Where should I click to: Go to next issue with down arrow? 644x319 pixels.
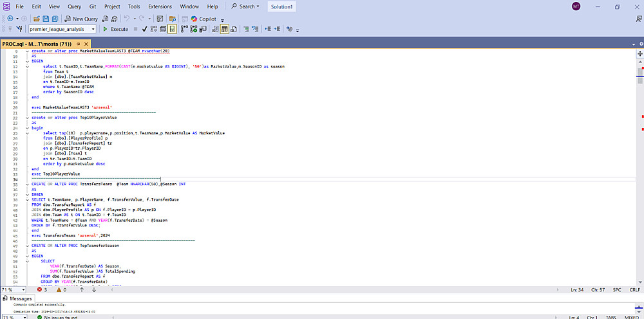pyautogui.click(x=93, y=289)
